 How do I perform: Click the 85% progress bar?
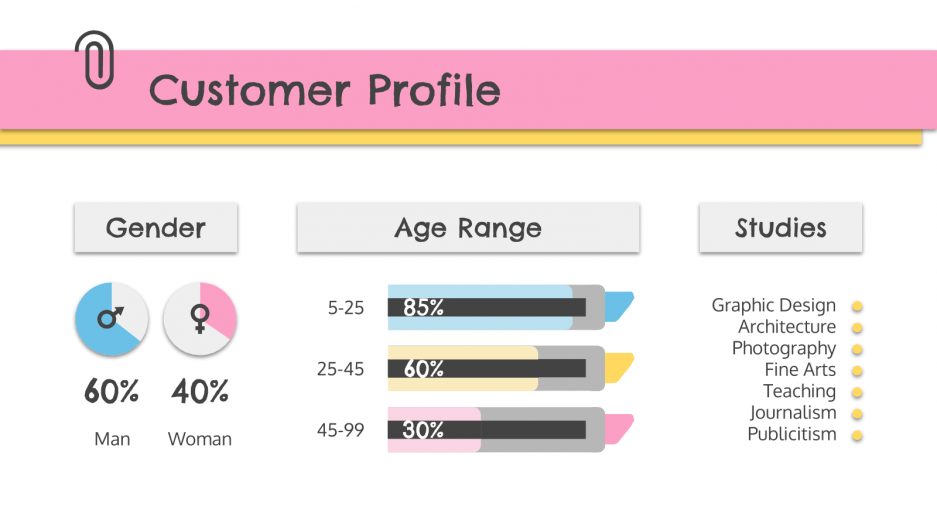coord(495,307)
